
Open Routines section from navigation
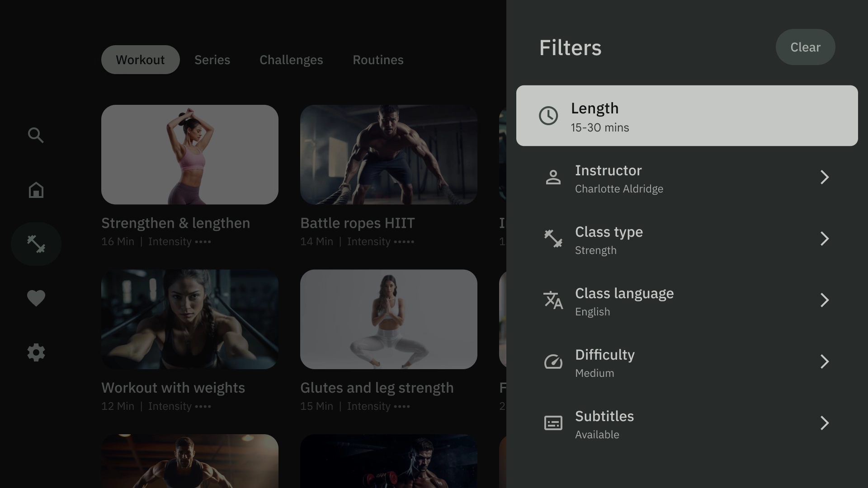(378, 59)
